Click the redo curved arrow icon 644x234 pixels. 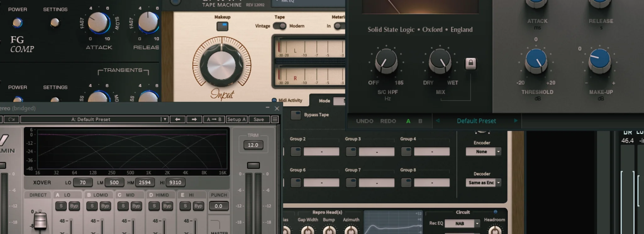click(x=11, y=120)
